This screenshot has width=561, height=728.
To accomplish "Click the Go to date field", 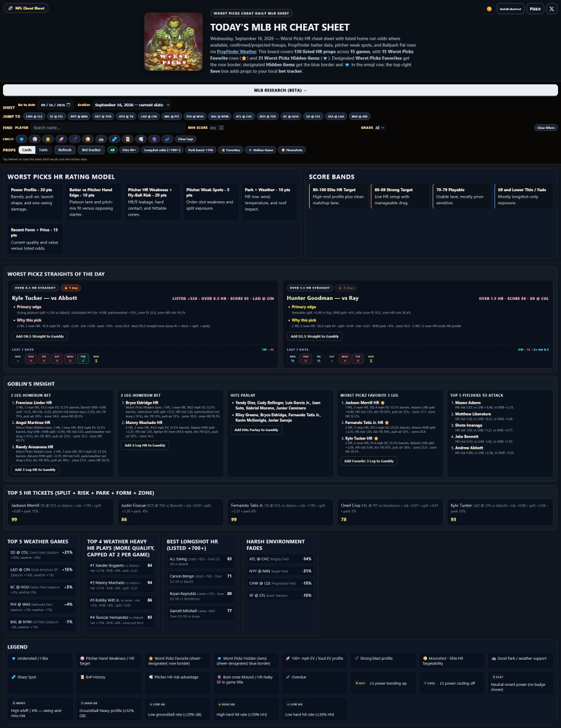I will [x=56, y=105].
